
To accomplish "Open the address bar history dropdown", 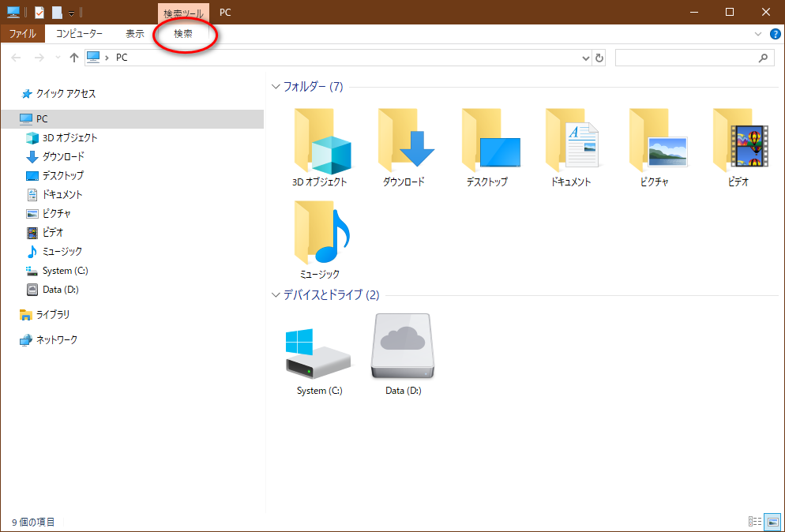I will (585, 58).
